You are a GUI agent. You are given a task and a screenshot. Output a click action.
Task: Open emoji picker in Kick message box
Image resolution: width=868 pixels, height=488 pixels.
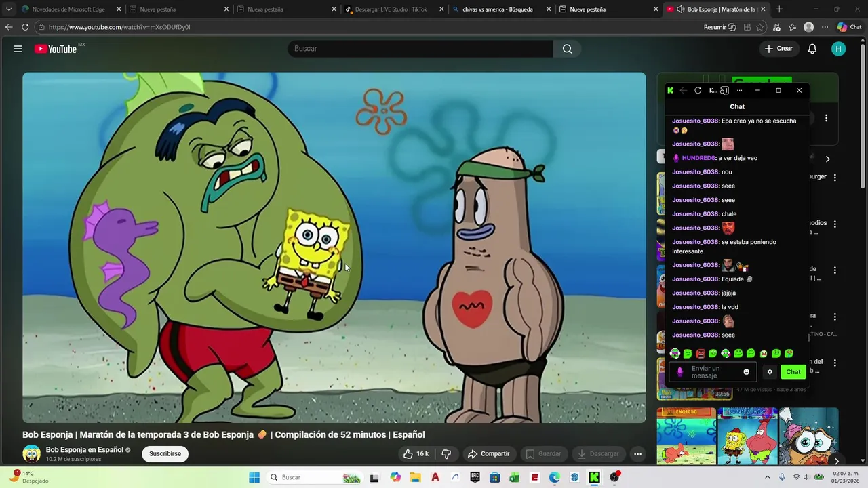pyautogui.click(x=747, y=372)
